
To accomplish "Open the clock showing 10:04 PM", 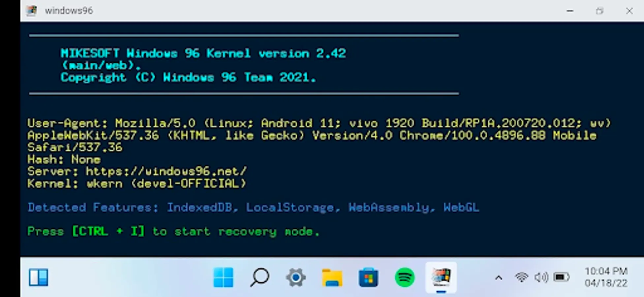I will pyautogui.click(x=606, y=271).
